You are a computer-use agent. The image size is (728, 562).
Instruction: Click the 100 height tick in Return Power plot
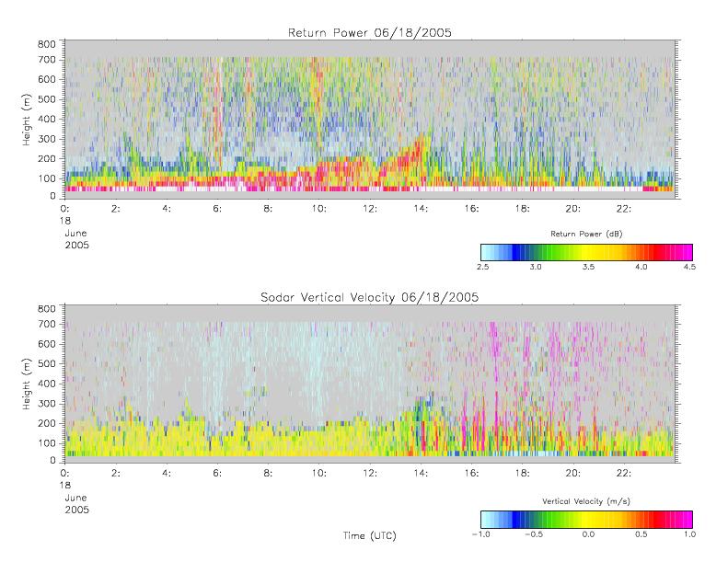point(46,178)
